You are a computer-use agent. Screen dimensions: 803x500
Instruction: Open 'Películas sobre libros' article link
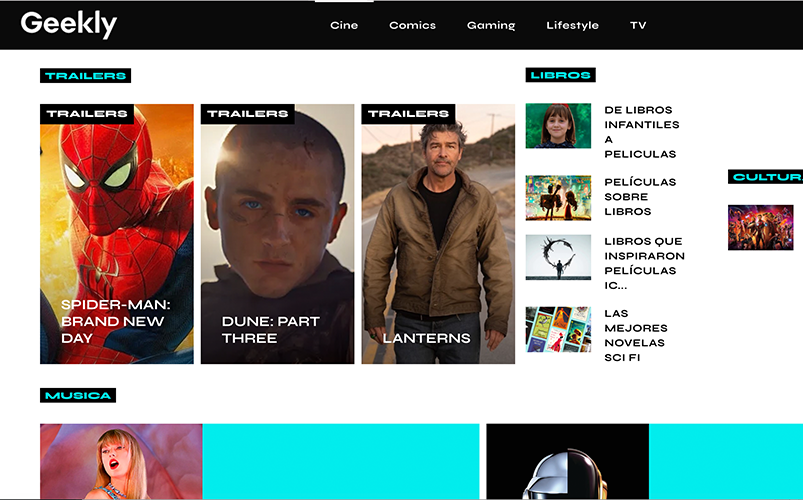(640, 197)
